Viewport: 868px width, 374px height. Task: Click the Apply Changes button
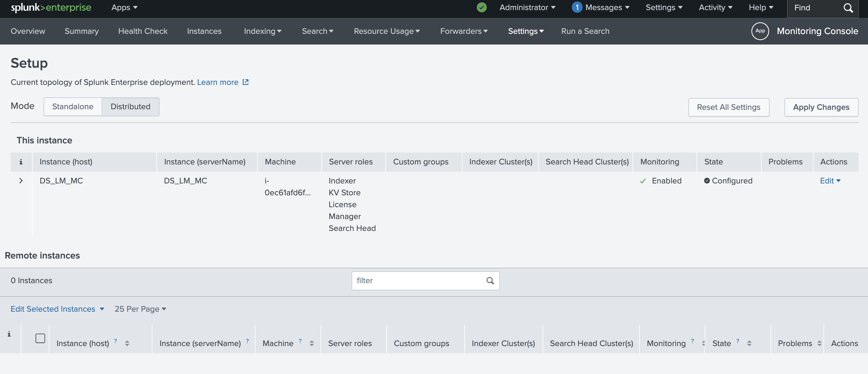[x=821, y=107]
